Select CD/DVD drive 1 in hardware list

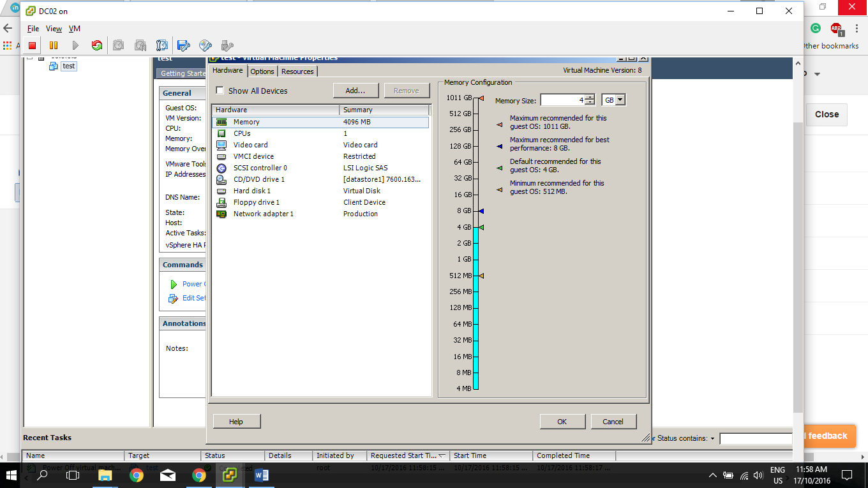click(x=320, y=179)
